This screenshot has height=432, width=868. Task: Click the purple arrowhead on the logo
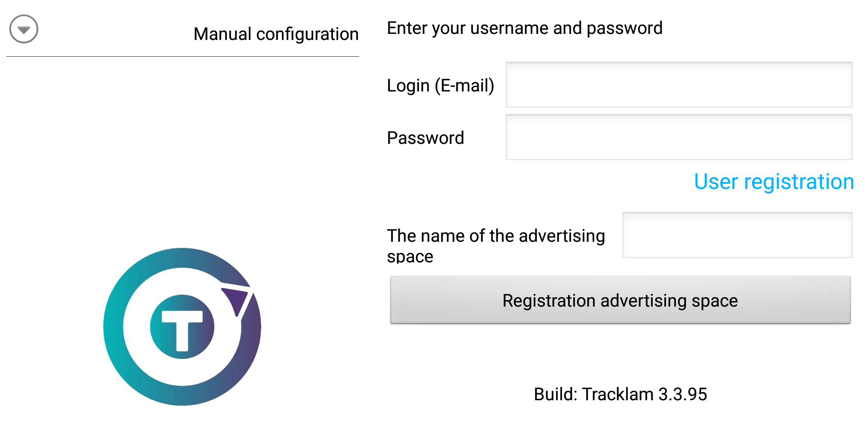click(235, 299)
